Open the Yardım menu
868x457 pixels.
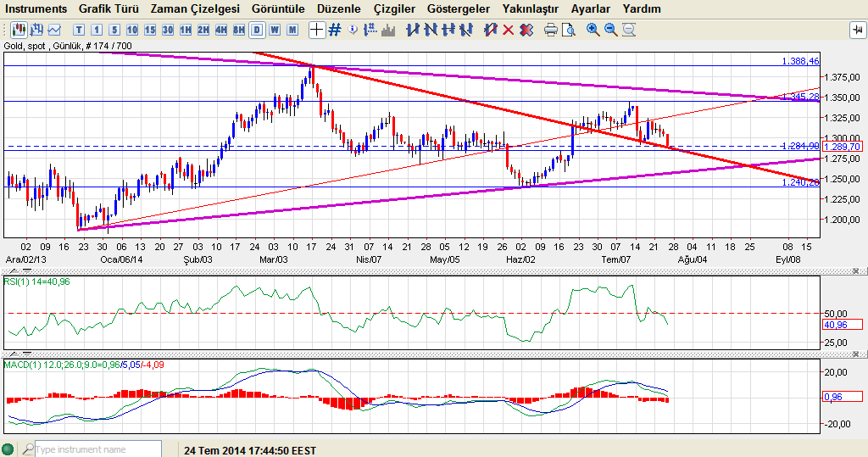tap(642, 8)
